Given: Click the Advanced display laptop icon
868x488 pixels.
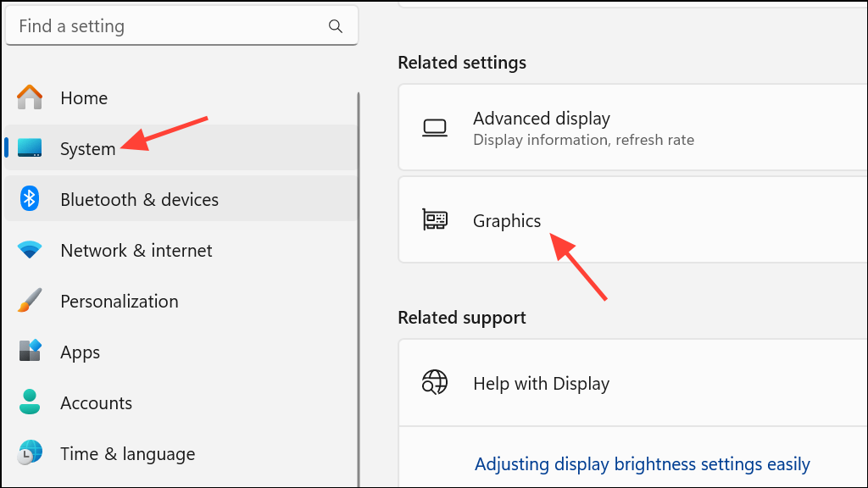Looking at the screenshot, I should (435, 128).
